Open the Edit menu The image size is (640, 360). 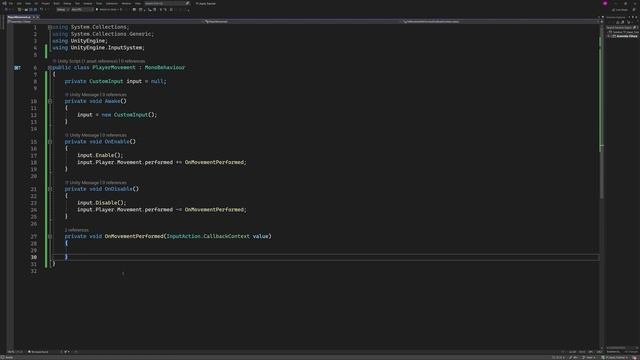click(x=19, y=3)
